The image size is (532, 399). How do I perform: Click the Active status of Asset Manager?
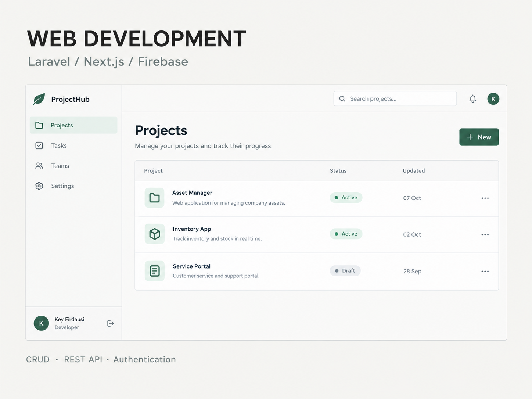346,198
